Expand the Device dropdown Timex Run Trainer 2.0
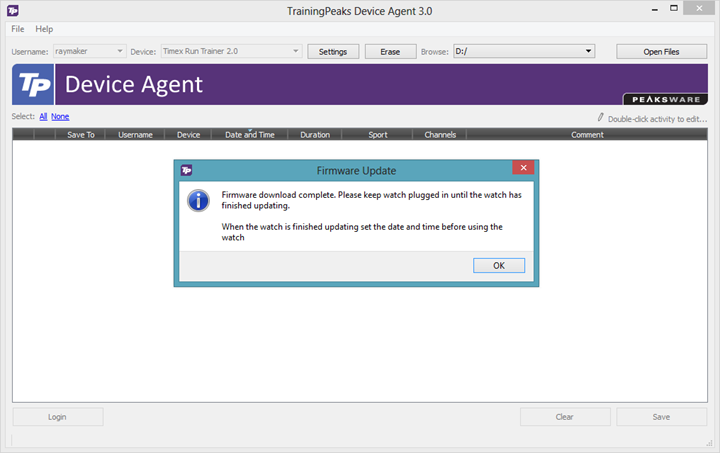720x453 pixels. 295,51
